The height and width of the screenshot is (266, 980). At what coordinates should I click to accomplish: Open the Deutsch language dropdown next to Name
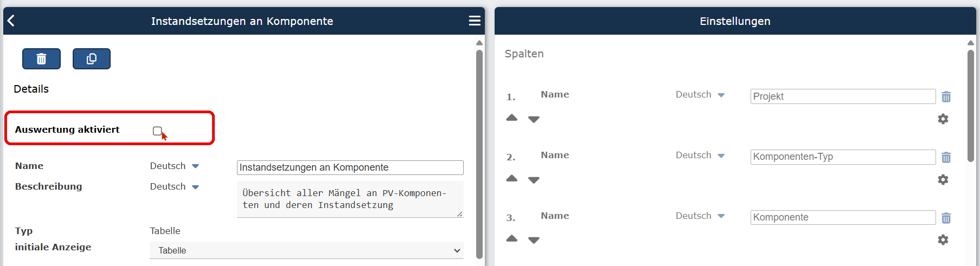tap(175, 166)
